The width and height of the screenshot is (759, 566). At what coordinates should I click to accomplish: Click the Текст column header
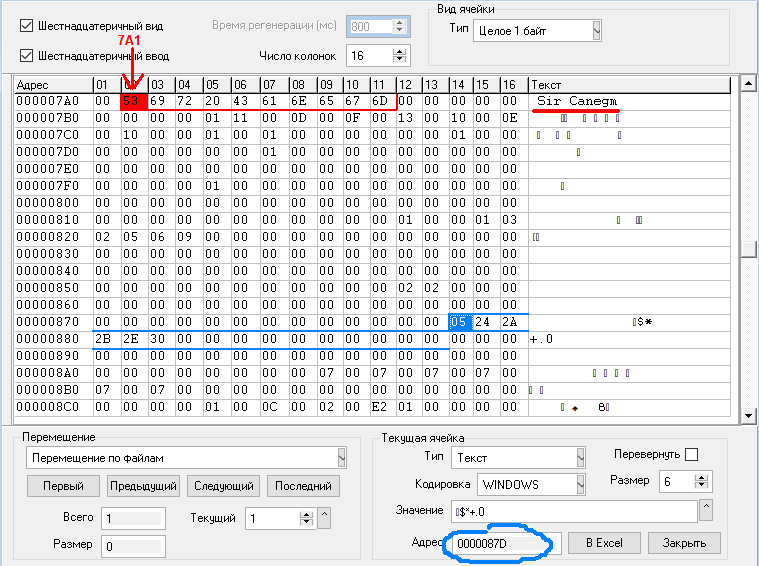[629, 85]
